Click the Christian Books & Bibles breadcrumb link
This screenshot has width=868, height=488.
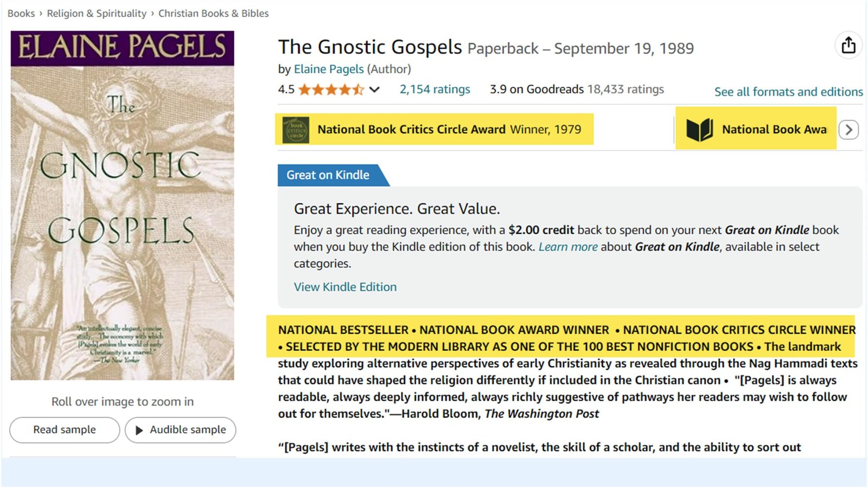(213, 13)
